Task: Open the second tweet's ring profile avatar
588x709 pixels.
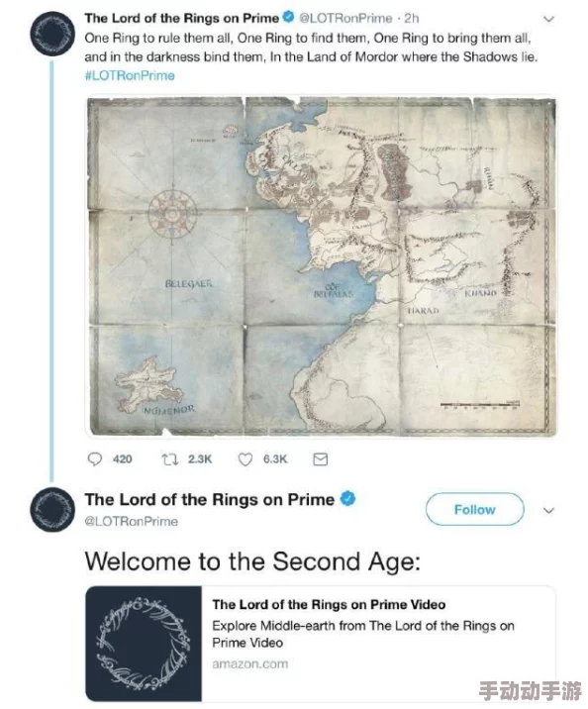Action: 52,509
